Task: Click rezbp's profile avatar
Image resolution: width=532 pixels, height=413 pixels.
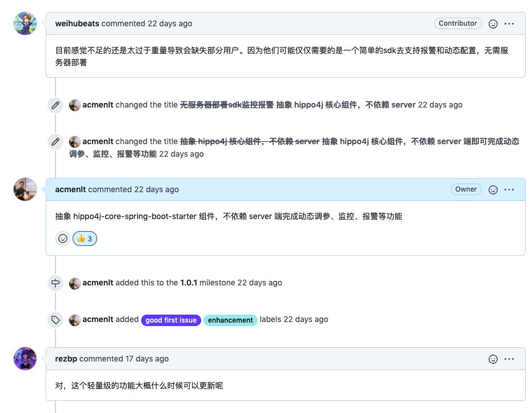Action: click(25, 359)
